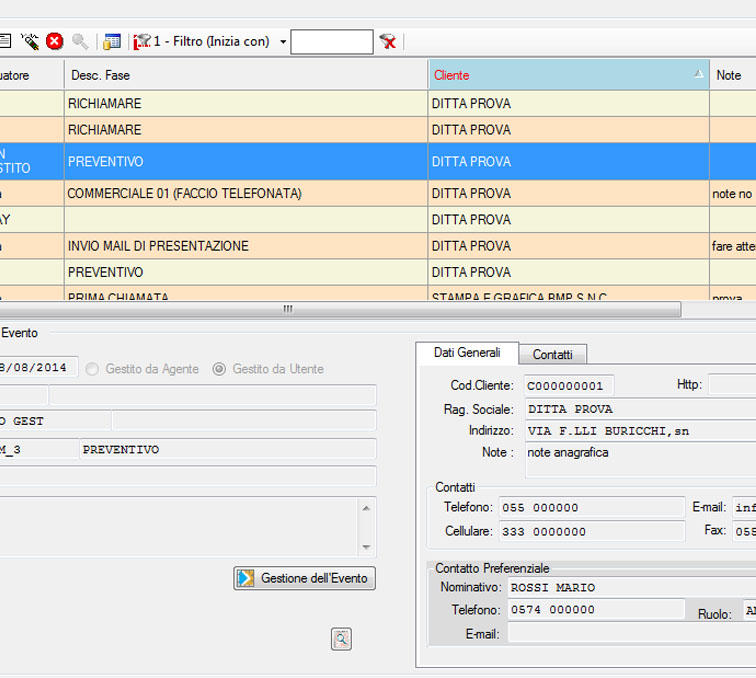The image size is (756, 678).
Task: Click the pencil edit tool icon
Action: [x=30, y=42]
